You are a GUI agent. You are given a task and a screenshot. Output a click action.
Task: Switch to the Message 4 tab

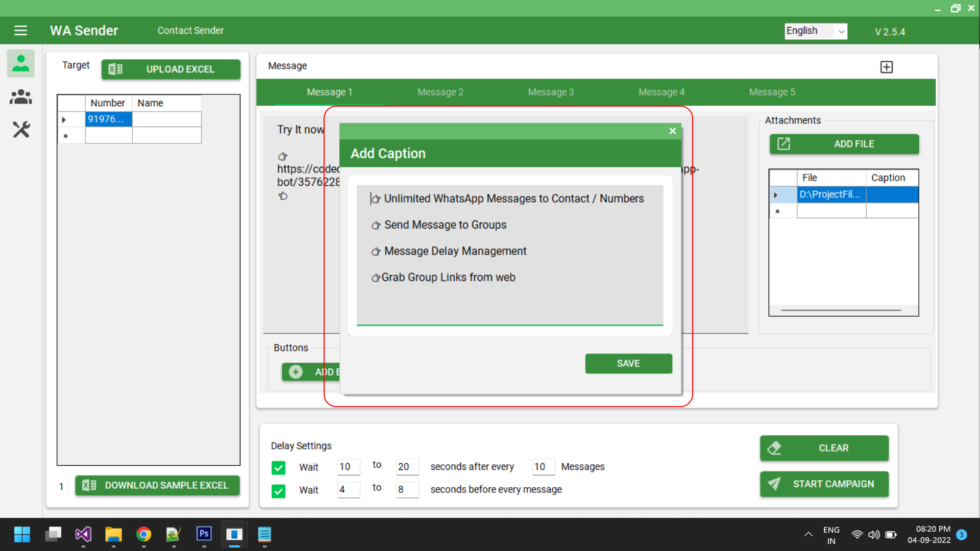pos(661,92)
